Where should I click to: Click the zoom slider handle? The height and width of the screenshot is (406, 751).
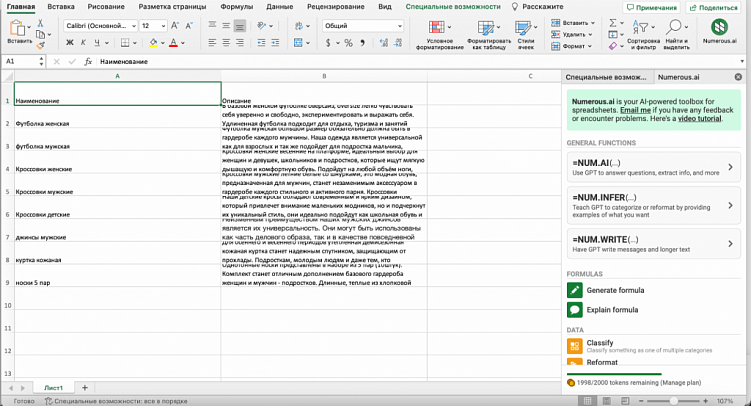pos(674,401)
